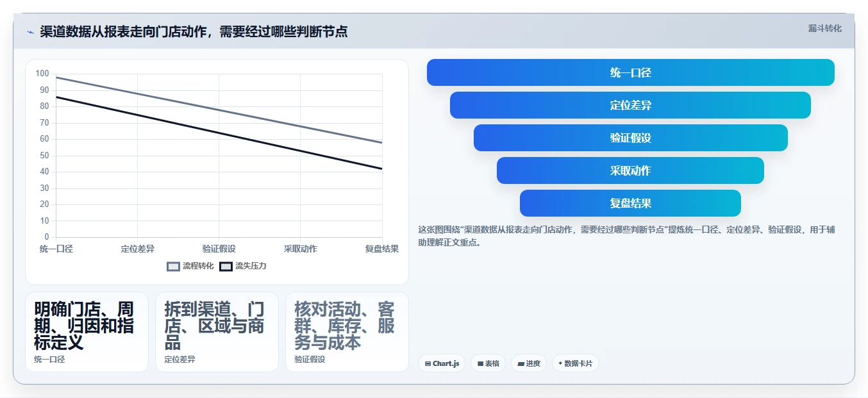Click x-axis label 统一口径 on chart
The width and height of the screenshot is (868, 398).
(56, 249)
